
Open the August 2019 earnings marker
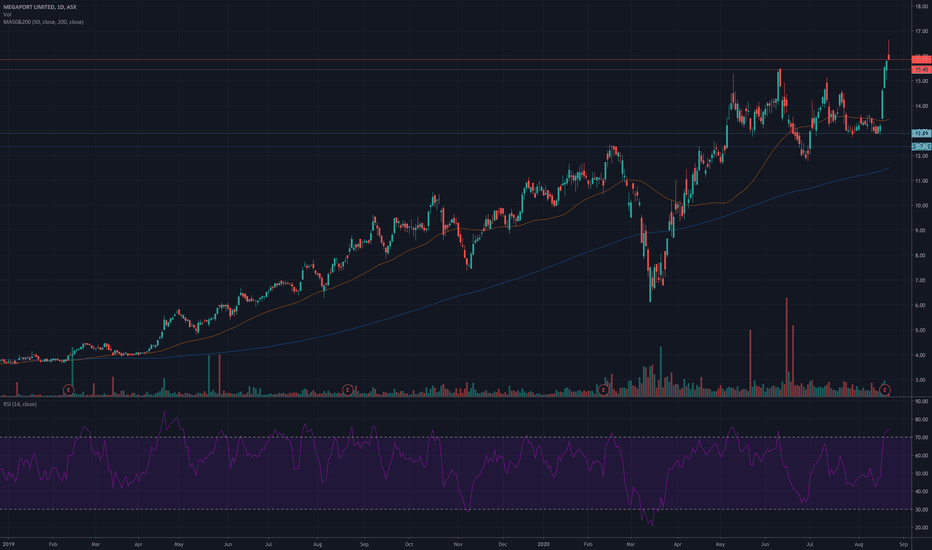coord(348,390)
